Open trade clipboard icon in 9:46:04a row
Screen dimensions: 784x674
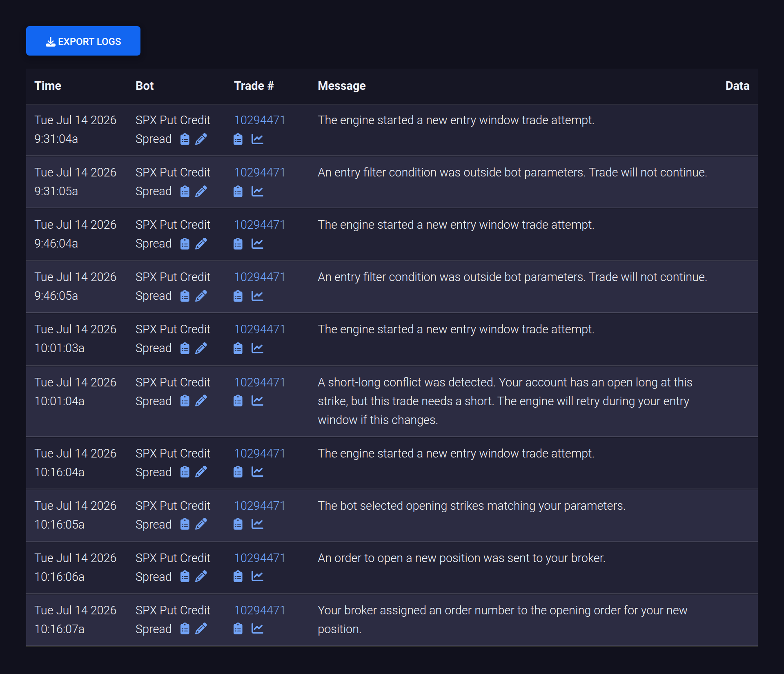tap(238, 244)
